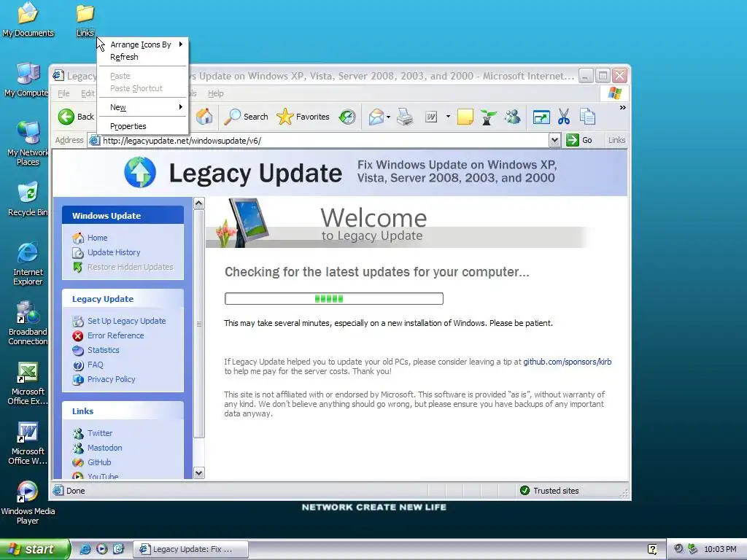This screenshot has width=747, height=560.
Task: Open the History clock icon in toolbar
Action: point(347,117)
